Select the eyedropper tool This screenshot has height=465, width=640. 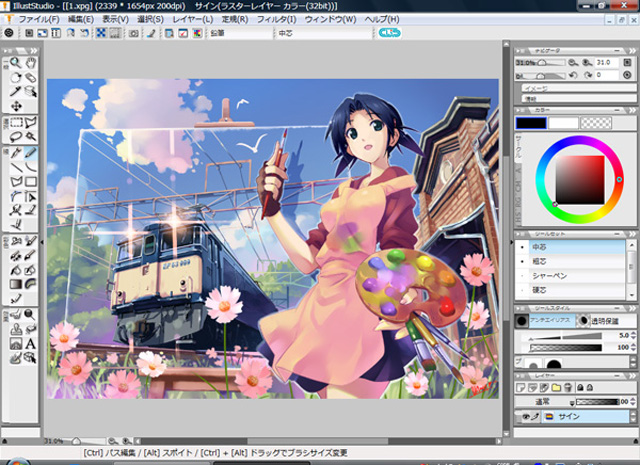tap(16, 91)
